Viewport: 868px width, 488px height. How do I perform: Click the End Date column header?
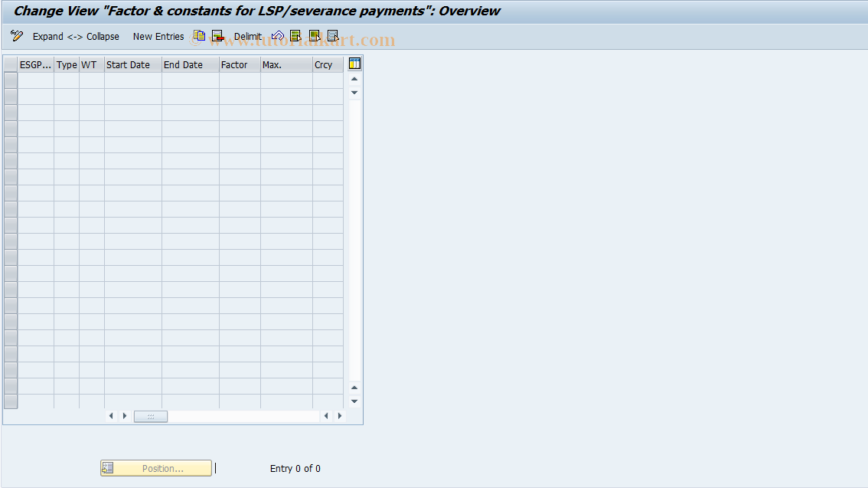click(191, 65)
